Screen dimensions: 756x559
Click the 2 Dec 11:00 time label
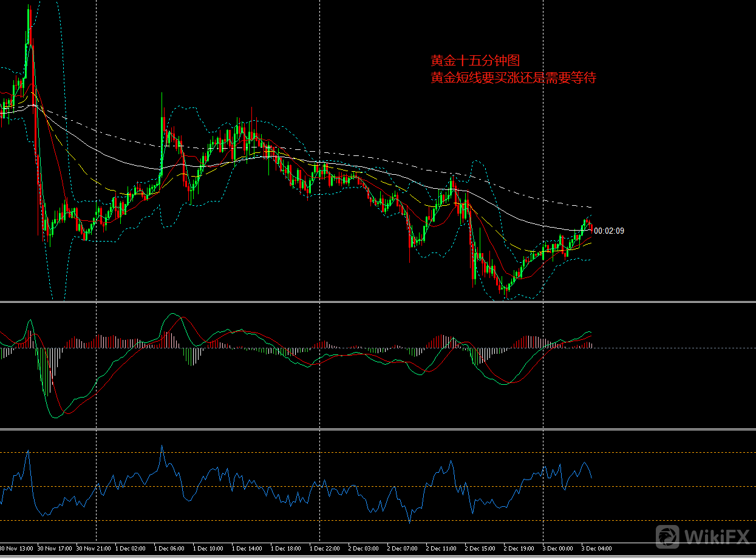(x=441, y=549)
